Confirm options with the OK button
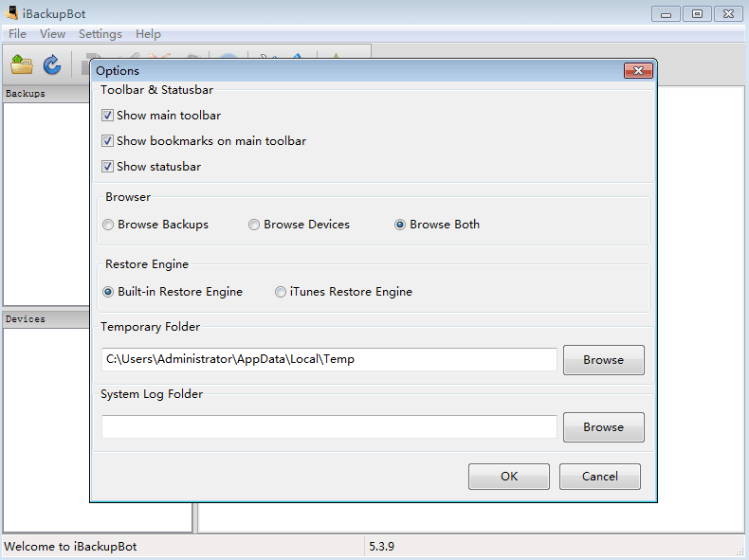The width and height of the screenshot is (749, 560). 508,477
